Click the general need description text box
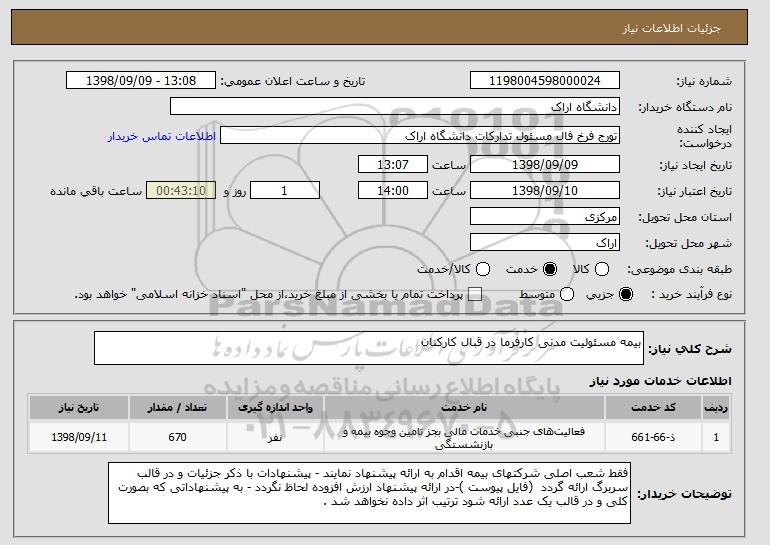This screenshot has width=770, height=545. tap(369, 348)
